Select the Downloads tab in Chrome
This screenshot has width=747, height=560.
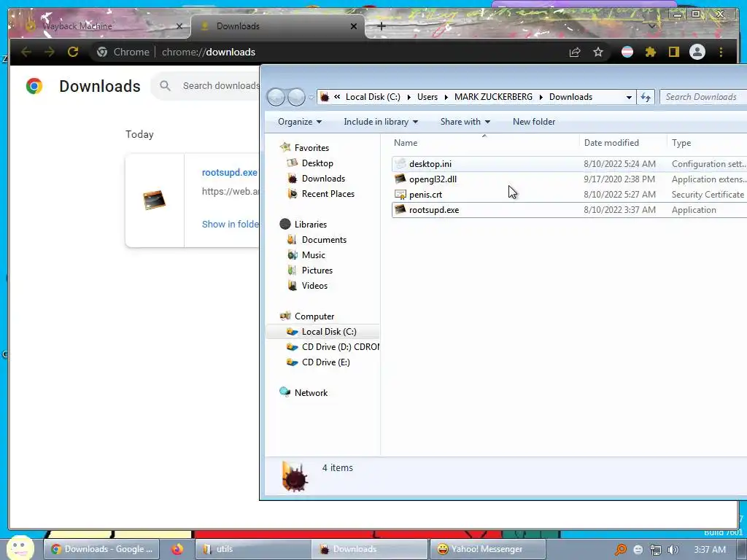[x=278, y=26]
